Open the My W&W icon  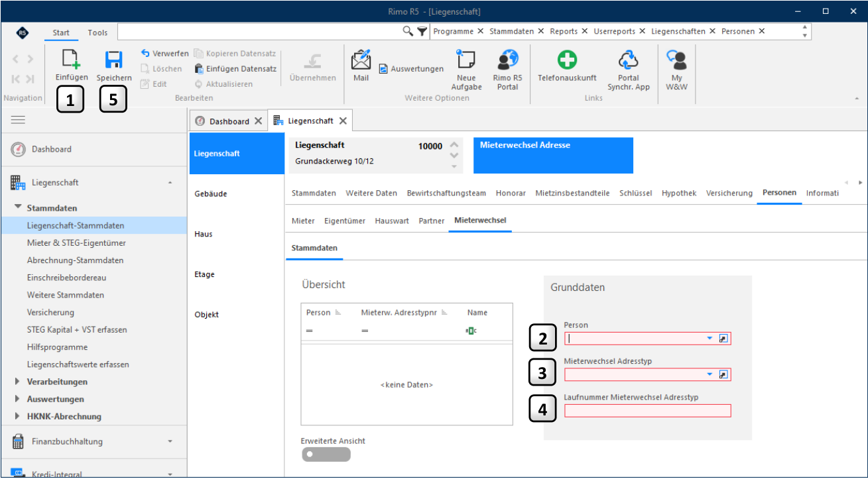pyautogui.click(x=677, y=60)
